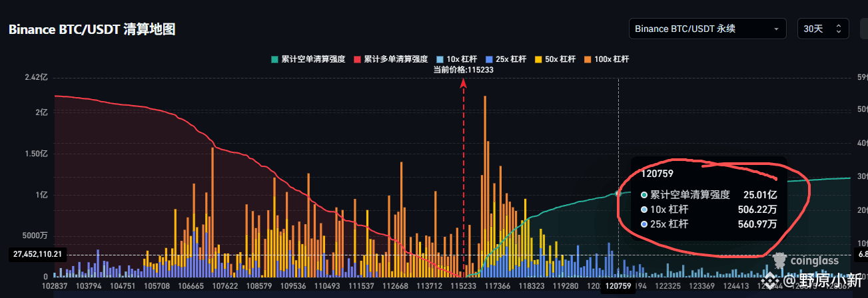
Task: Click the 2.42亿 y-axis label
Action: tap(36, 77)
